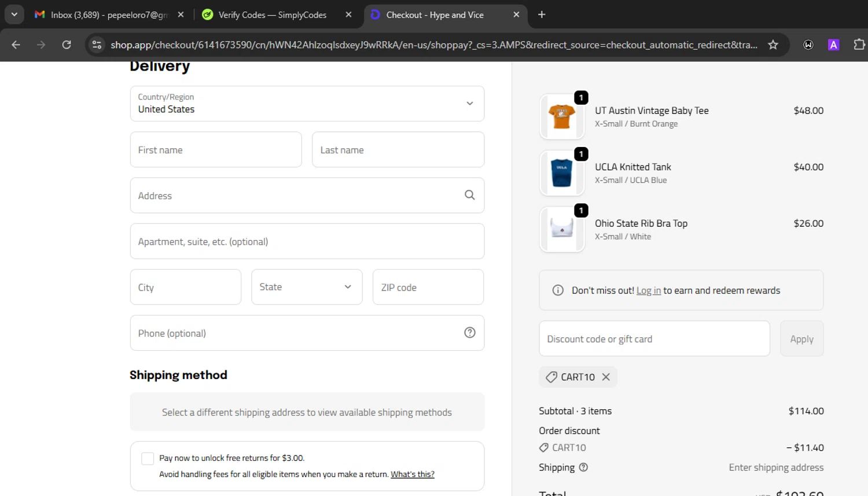Screen dimensions: 868x496
Task: Click the Subtotal · 3 items label
Action: pyautogui.click(x=575, y=411)
